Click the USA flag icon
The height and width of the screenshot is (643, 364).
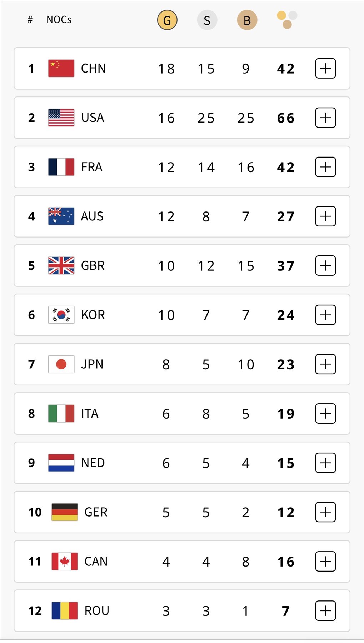pos(61,118)
